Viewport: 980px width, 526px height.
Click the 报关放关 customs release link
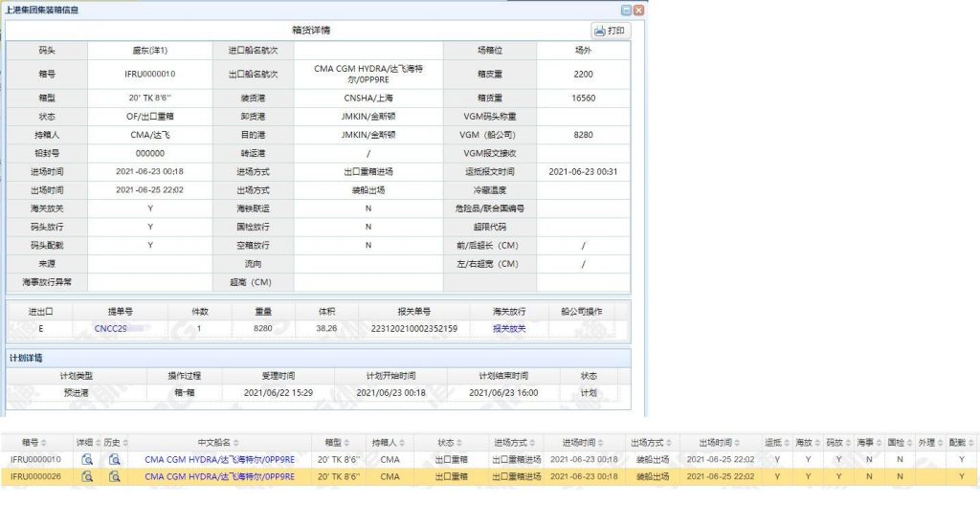509,328
